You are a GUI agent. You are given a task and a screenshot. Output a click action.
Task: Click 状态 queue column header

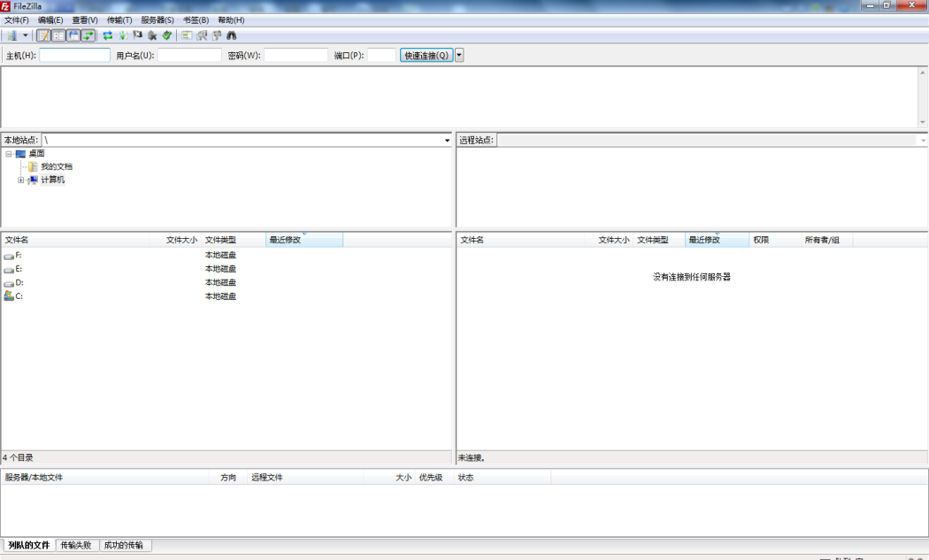pyautogui.click(x=503, y=478)
